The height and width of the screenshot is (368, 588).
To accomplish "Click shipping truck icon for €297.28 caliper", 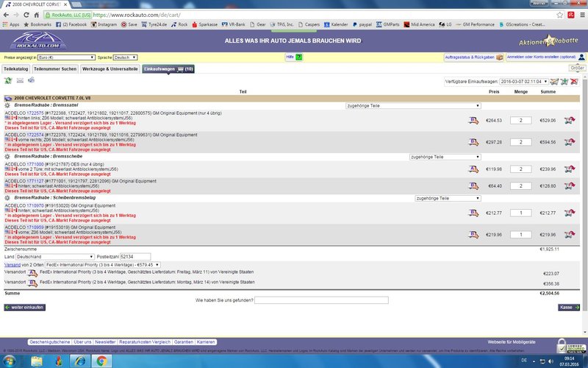I will coord(474,141).
